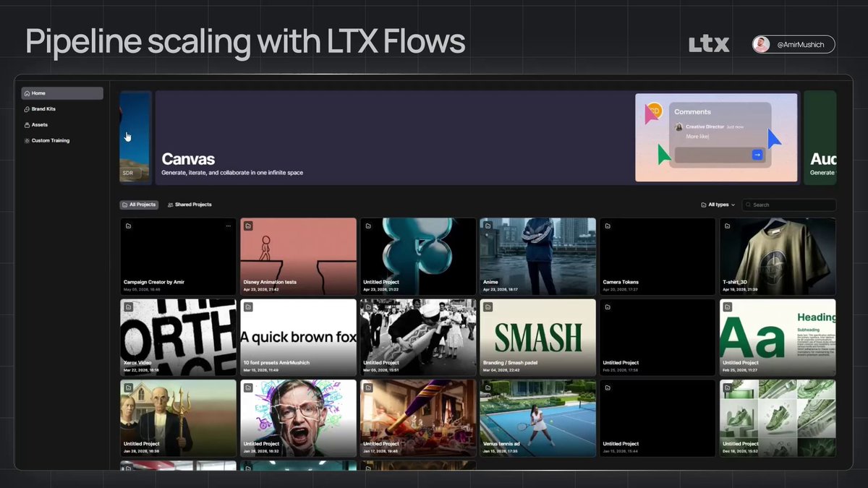868x488 pixels.
Task: Click the AmirMushich profile avatar
Action: [761, 45]
